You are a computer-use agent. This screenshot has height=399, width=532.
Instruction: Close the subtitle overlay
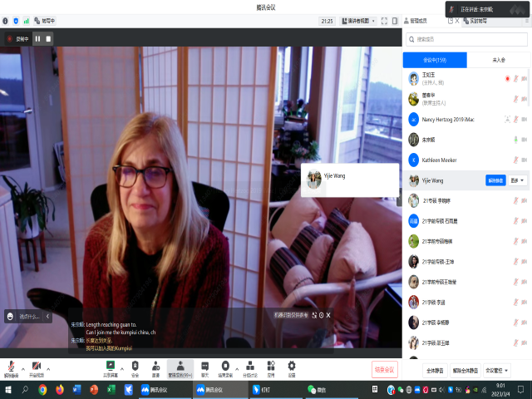pos(328,315)
